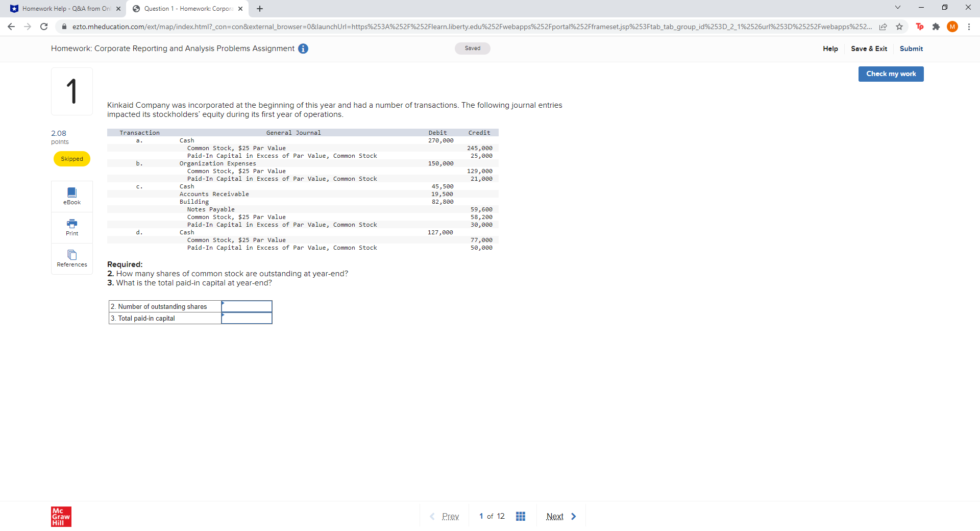Open the assignment info icon
Viewport: 980px width, 531px height.
click(x=303, y=49)
